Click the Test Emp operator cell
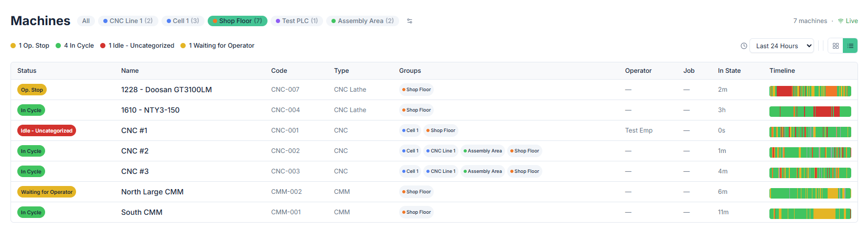The width and height of the screenshot is (868, 241). pos(639,130)
